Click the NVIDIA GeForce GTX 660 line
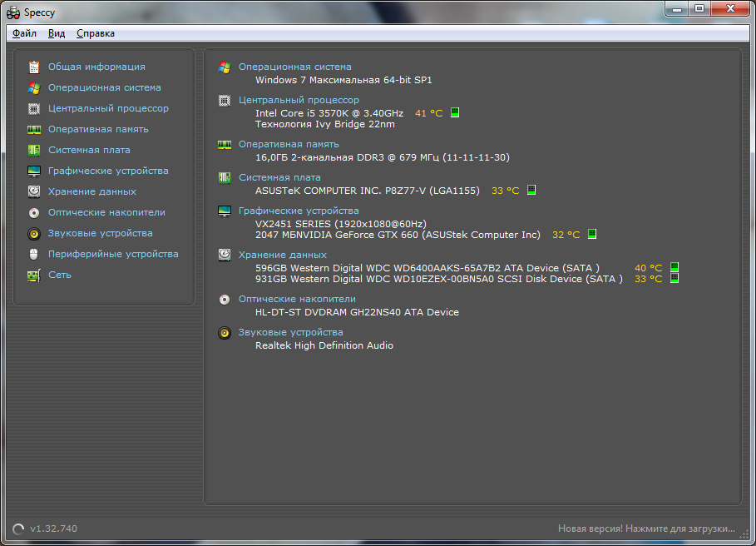Viewport: 756px width, 546px height. (x=398, y=236)
